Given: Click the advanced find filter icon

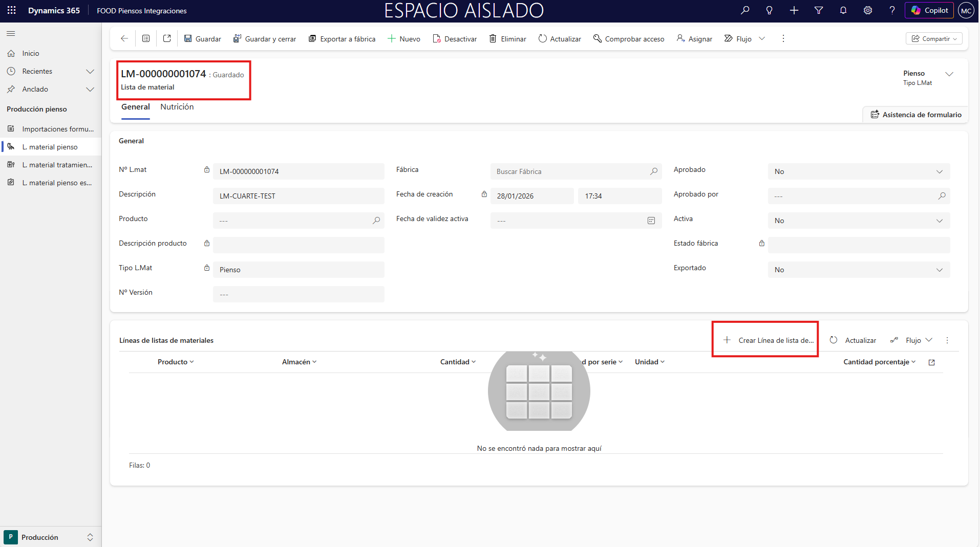Looking at the screenshot, I should tap(819, 10).
